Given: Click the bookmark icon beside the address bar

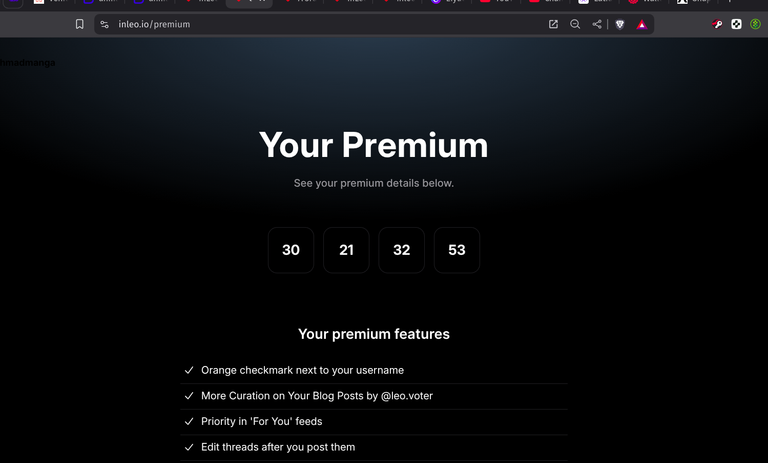Looking at the screenshot, I should pyautogui.click(x=79, y=24).
